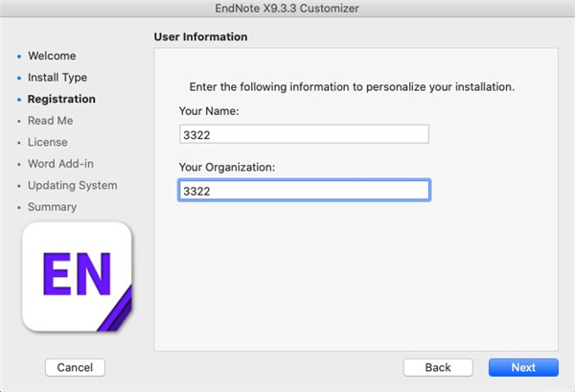Click the "Your Name:" label
This screenshot has width=575, height=392.
(x=208, y=111)
